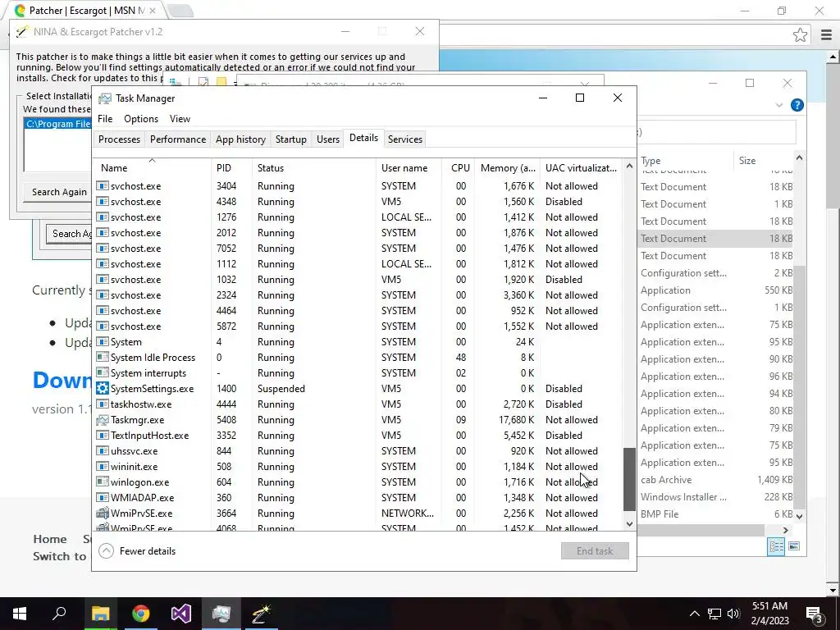Viewport: 840px width, 630px height.
Task: Switch File Explorer to details view icon
Action: click(776, 546)
